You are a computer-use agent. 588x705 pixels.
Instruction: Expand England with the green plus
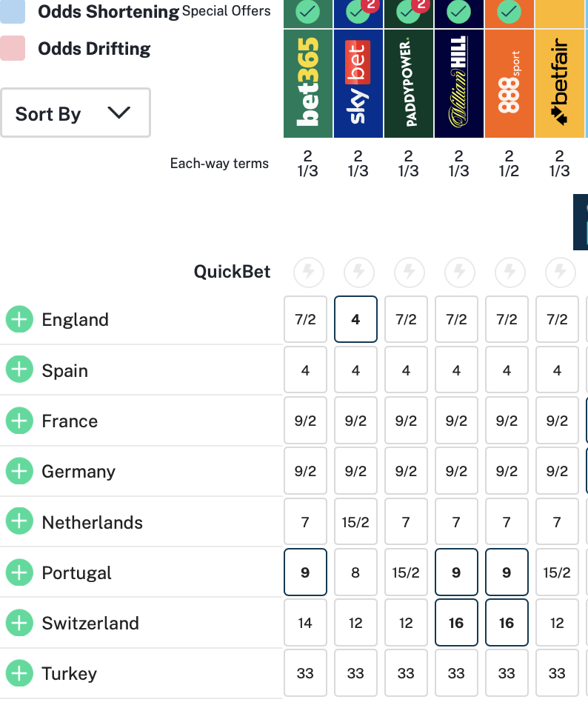coord(19,320)
